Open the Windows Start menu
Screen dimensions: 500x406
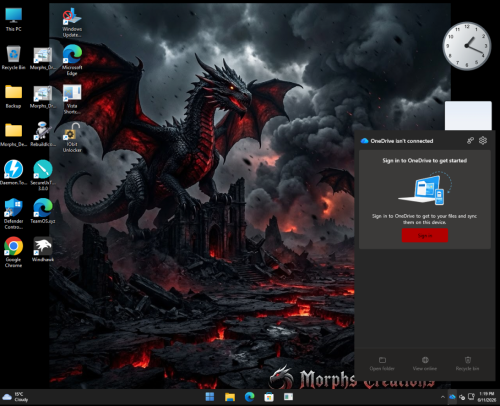pyautogui.click(x=210, y=397)
